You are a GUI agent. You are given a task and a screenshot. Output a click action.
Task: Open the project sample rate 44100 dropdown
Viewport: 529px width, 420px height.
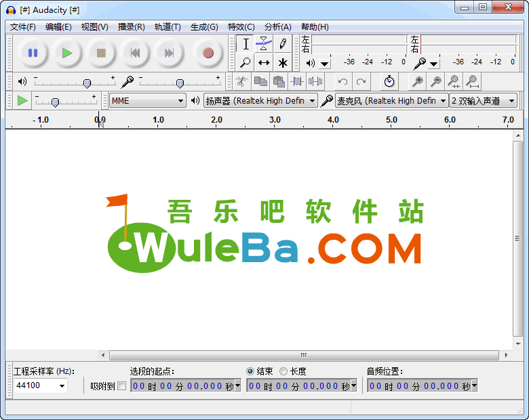point(62,386)
